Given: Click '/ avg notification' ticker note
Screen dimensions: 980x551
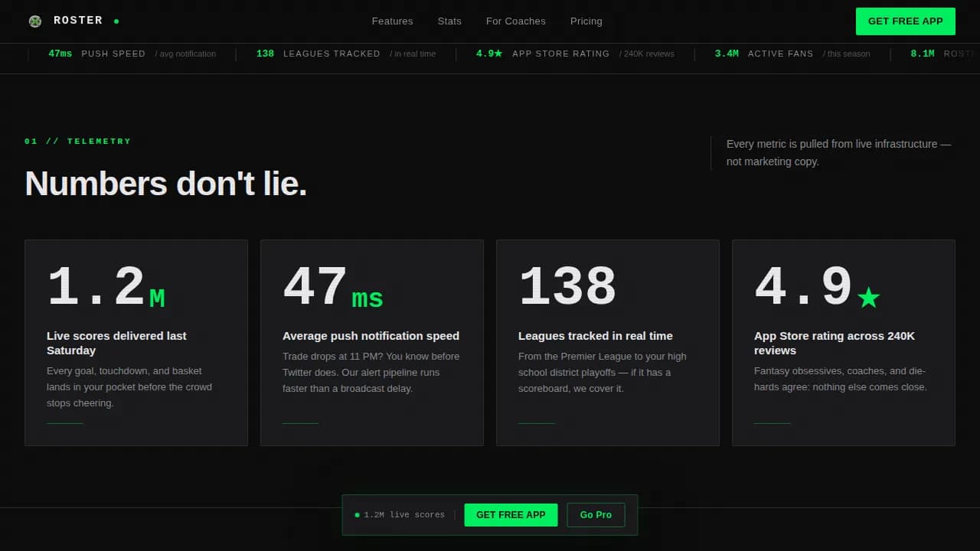Looking at the screenshot, I should tap(185, 54).
